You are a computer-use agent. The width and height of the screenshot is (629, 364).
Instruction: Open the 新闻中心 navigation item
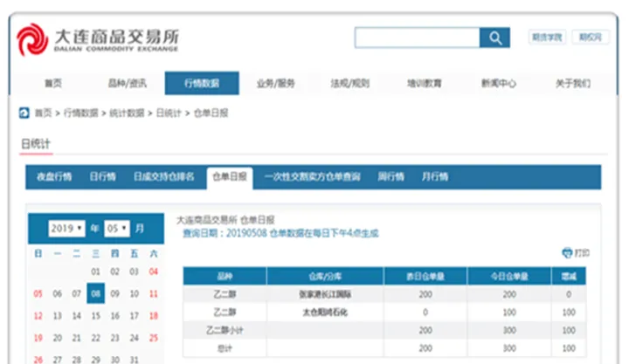[499, 83]
